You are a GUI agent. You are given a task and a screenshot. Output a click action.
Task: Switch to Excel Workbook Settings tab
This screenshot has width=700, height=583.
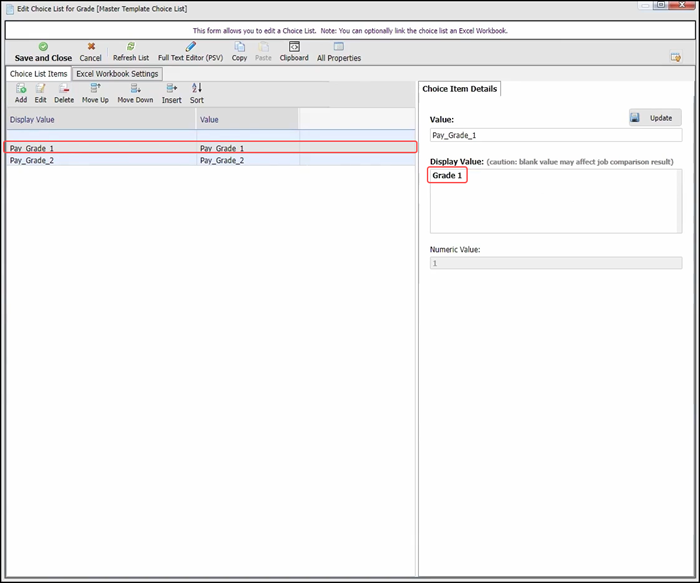coord(118,74)
